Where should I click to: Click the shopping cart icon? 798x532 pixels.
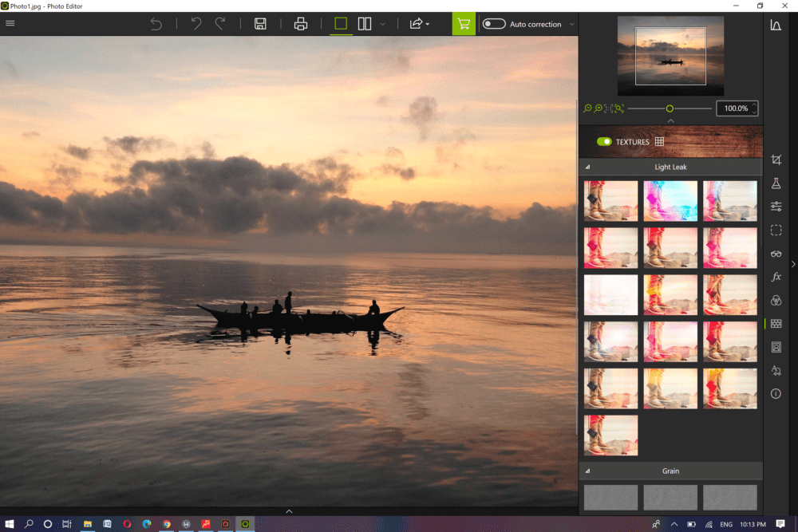(x=464, y=24)
